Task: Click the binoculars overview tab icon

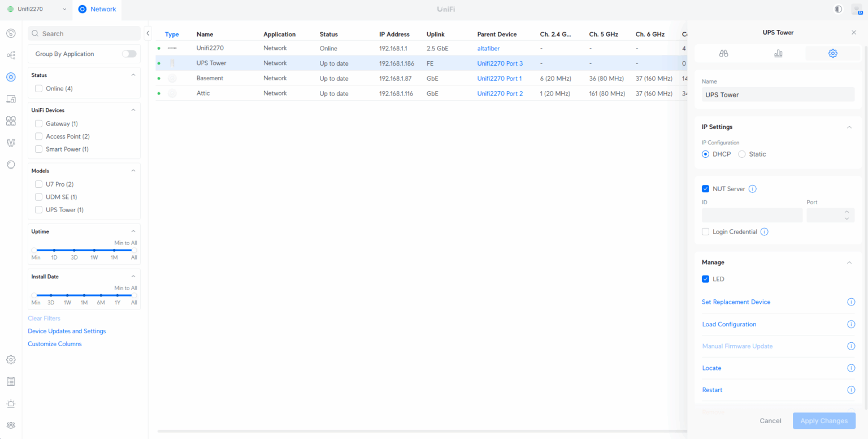Action: [x=723, y=53]
